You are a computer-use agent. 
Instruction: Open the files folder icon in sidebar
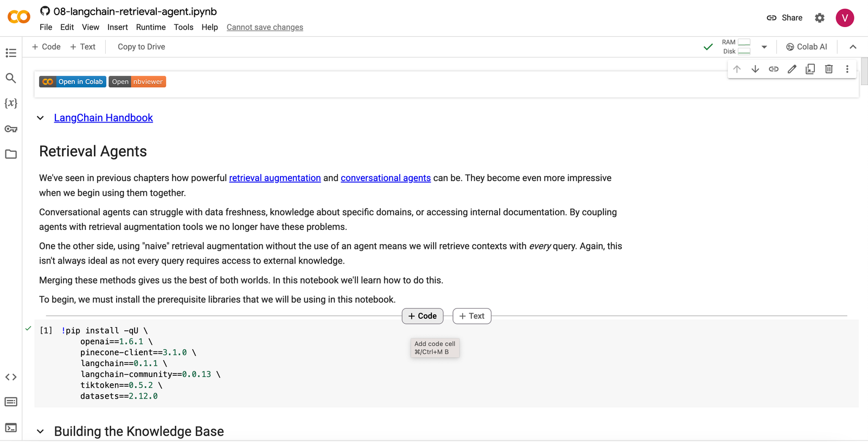(11, 154)
